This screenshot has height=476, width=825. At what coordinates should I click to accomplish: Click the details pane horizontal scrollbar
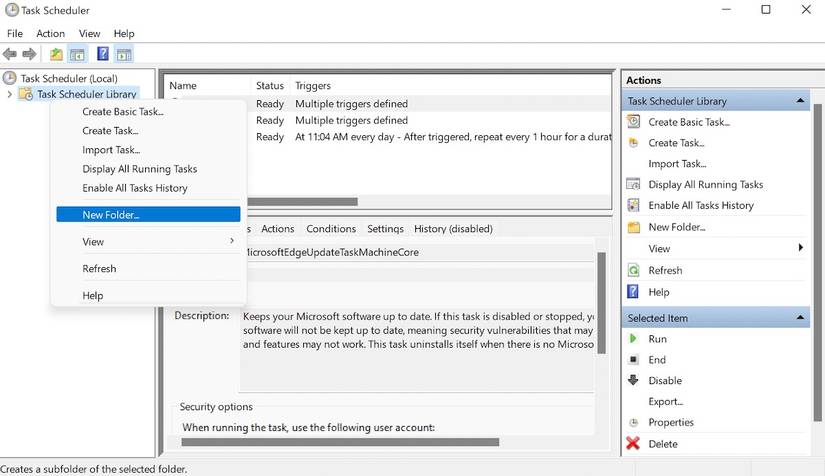point(340,442)
